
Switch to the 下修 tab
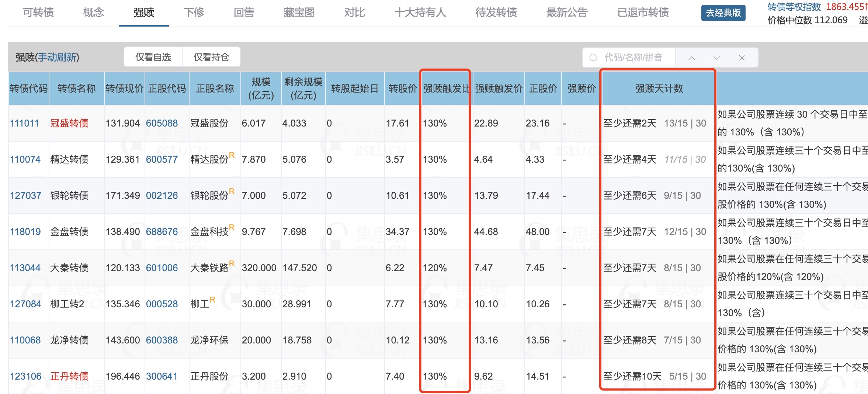(194, 13)
